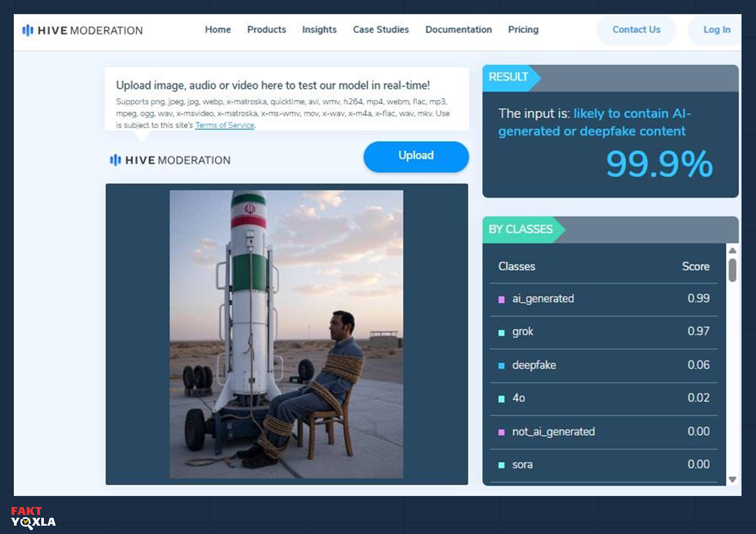Click the 0.06 deepfake score
756x534 pixels.
pos(698,365)
